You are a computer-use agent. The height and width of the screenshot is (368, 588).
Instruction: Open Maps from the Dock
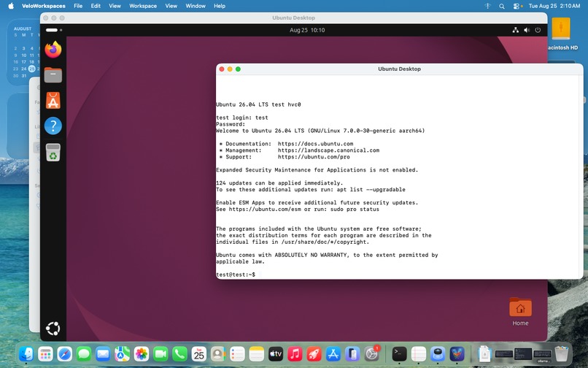click(x=122, y=353)
